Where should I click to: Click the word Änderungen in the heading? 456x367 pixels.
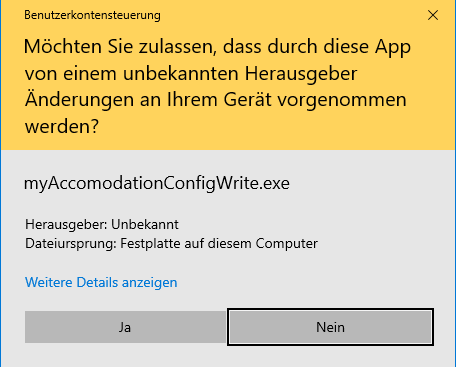[79, 100]
